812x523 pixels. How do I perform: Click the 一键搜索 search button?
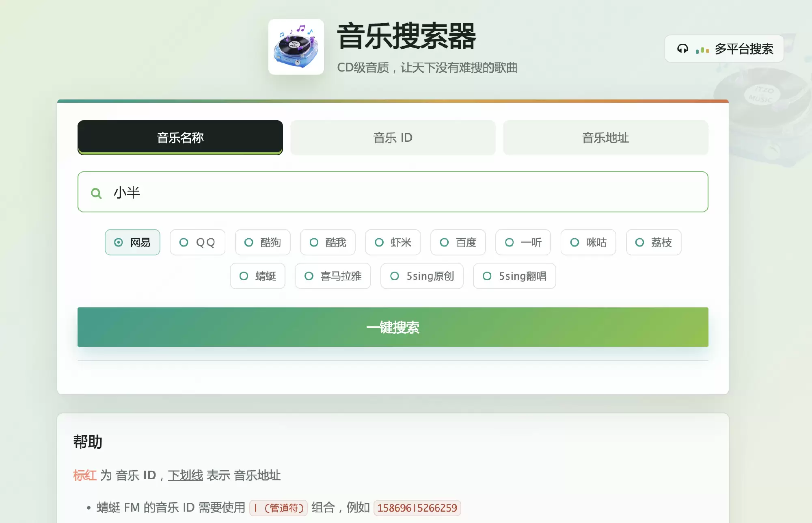[393, 327]
